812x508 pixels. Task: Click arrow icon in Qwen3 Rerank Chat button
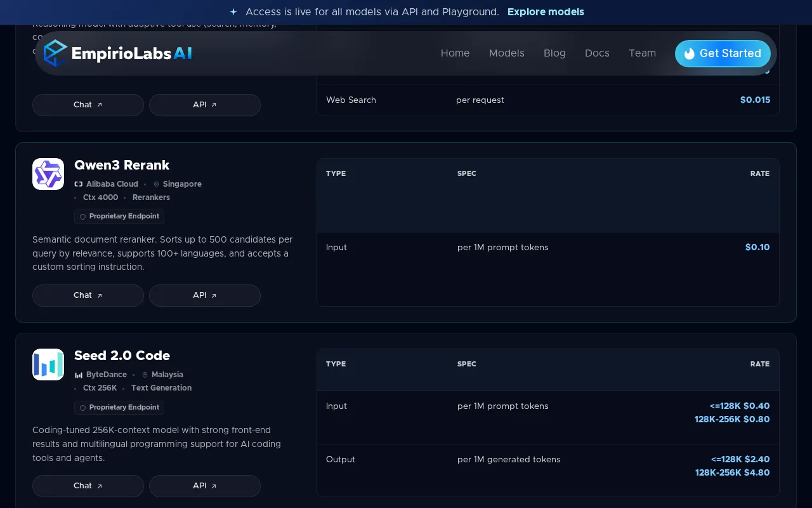[x=100, y=295]
